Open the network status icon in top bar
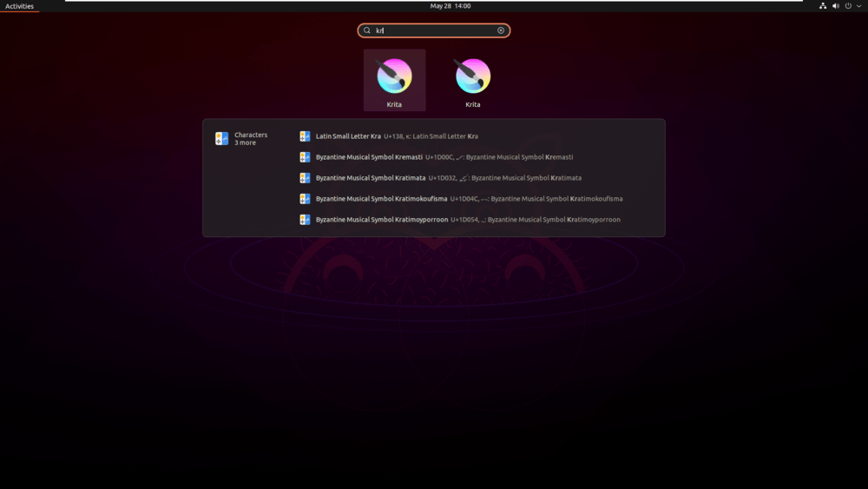Image resolution: width=868 pixels, height=489 pixels. point(823,6)
